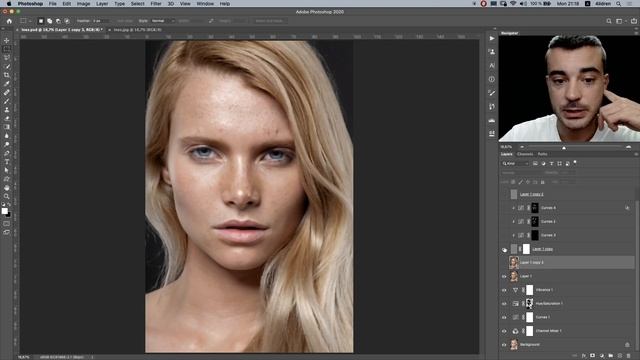Select the Layer 1 copy 3 thumbnail
Image resolution: width=640 pixels, height=360 pixels.
pos(514,262)
